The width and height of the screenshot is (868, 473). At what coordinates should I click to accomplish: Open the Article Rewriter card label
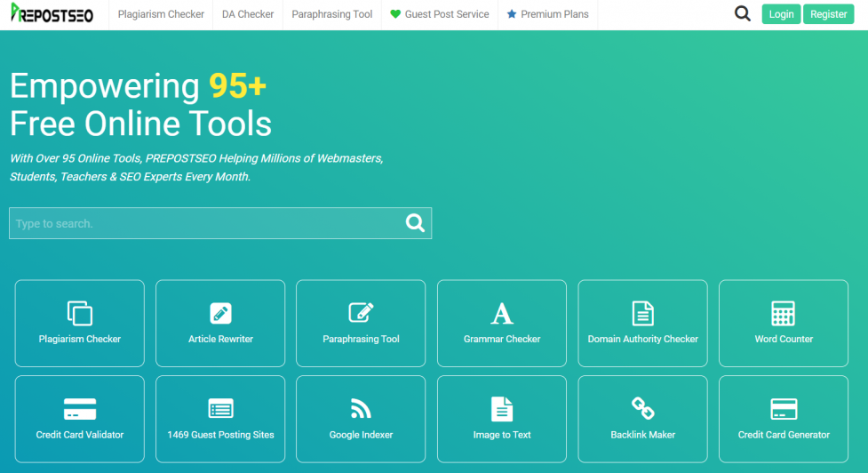[x=220, y=339]
